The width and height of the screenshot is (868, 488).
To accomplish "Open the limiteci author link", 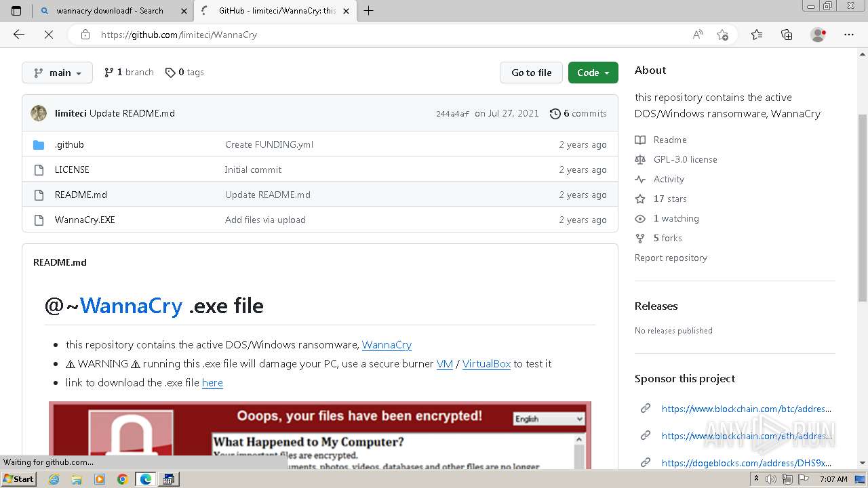I will (71, 113).
